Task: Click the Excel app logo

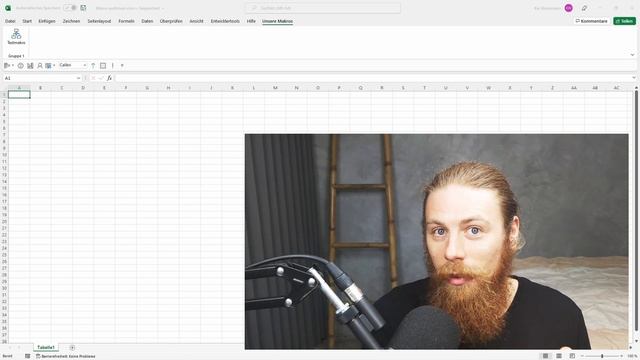Action: pos(8,8)
